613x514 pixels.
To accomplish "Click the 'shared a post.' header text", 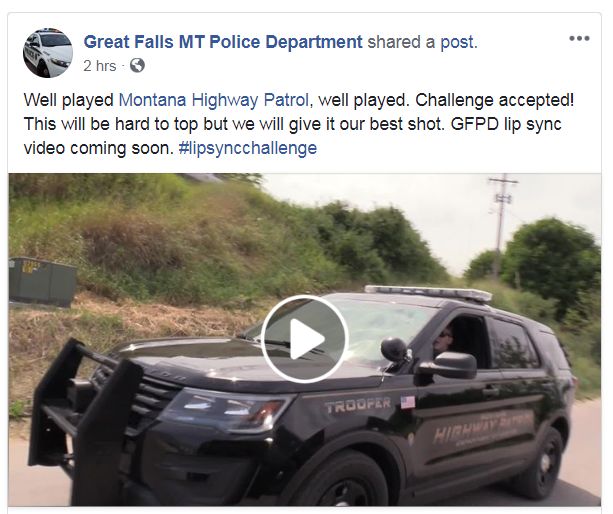I will pos(423,42).
